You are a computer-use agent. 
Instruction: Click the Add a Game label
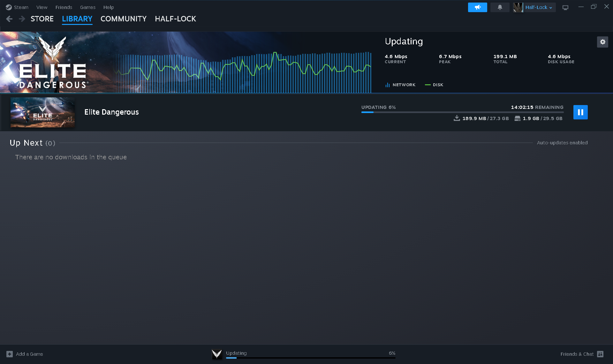point(29,354)
